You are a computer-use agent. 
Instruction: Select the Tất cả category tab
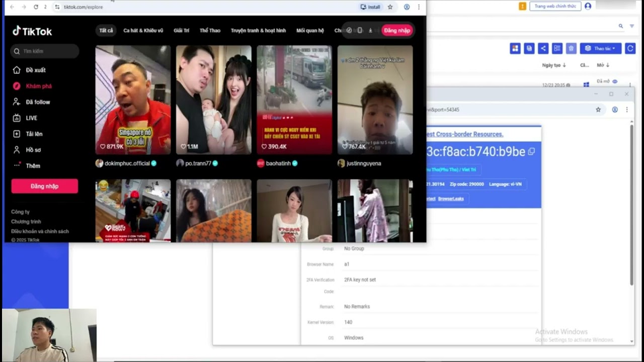(x=106, y=31)
